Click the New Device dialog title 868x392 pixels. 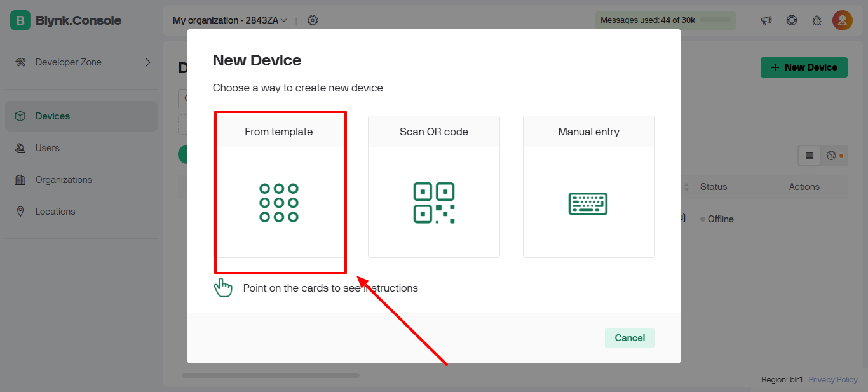[x=257, y=60]
